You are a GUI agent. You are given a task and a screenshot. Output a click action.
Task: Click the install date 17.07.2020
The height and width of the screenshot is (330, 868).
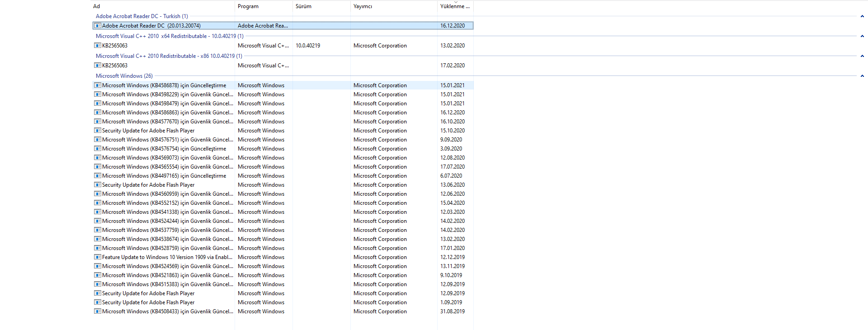pyautogui.click(x=453, y=167)
